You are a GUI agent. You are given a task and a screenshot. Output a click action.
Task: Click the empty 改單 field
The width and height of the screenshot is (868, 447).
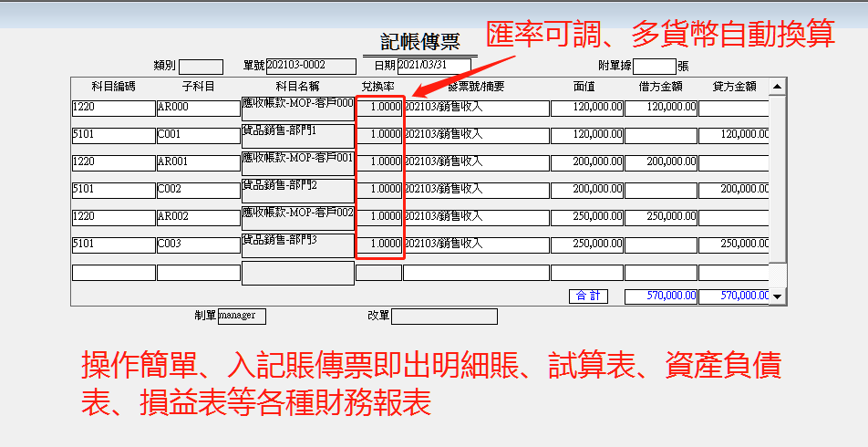(444, 317)
